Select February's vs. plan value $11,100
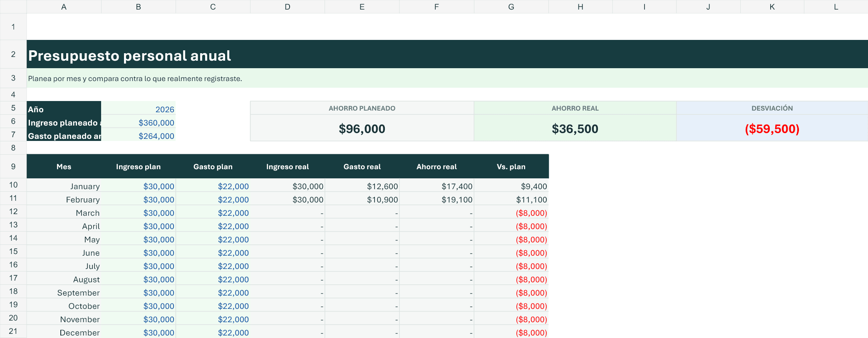 click(511, 198)
